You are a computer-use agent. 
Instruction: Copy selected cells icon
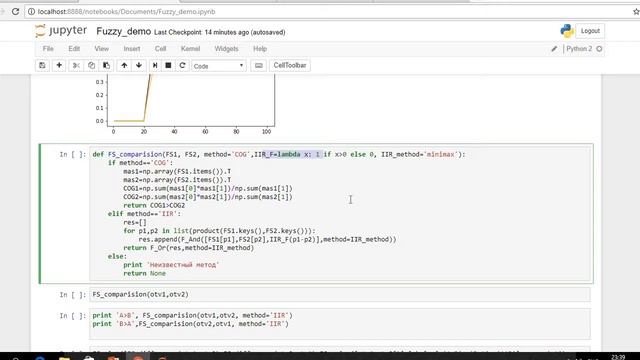(x=91, y=65)
